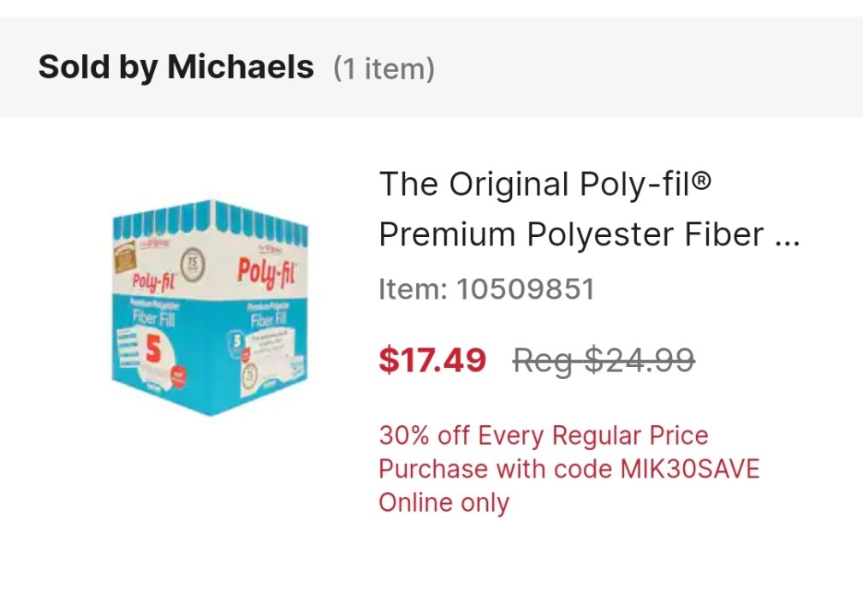
Task: Click the registered trademark symbol after Poly-fil
Action: tap(702, 180)
